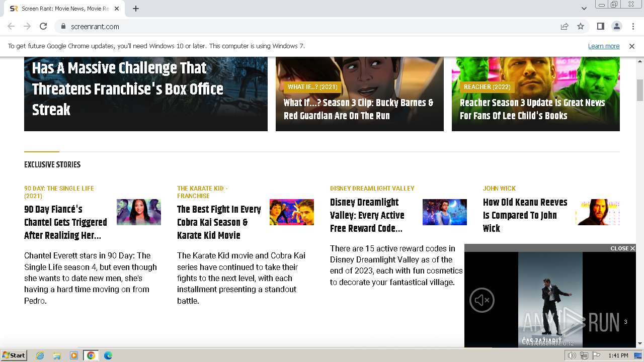Open the Dreamlight Valley reward codes article

click(x=367, y=215)
